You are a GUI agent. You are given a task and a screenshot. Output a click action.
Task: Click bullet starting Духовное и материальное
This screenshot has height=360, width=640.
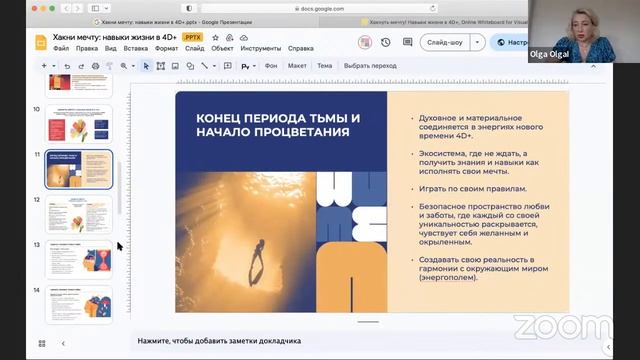click(481, 127)
